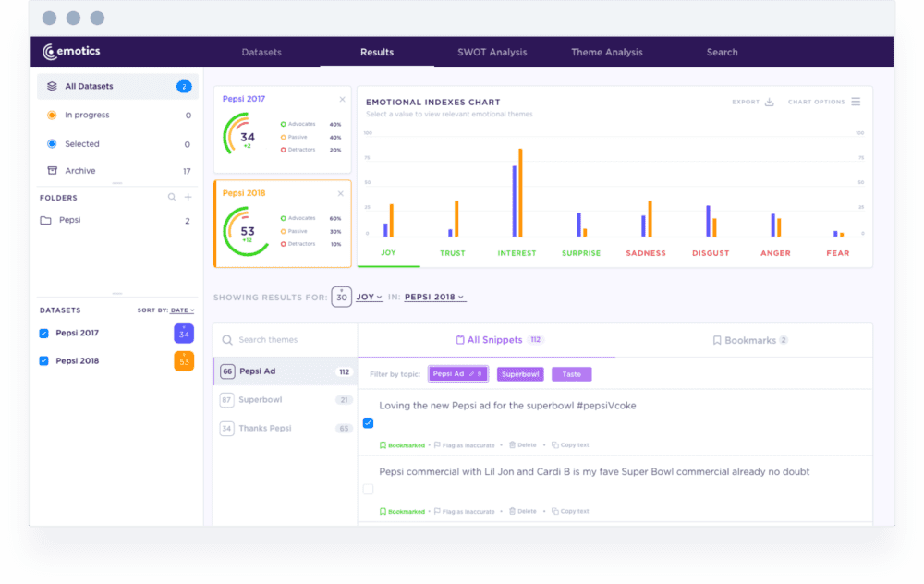
Task: Select All Datasets in sidebar
Action: 117,86
